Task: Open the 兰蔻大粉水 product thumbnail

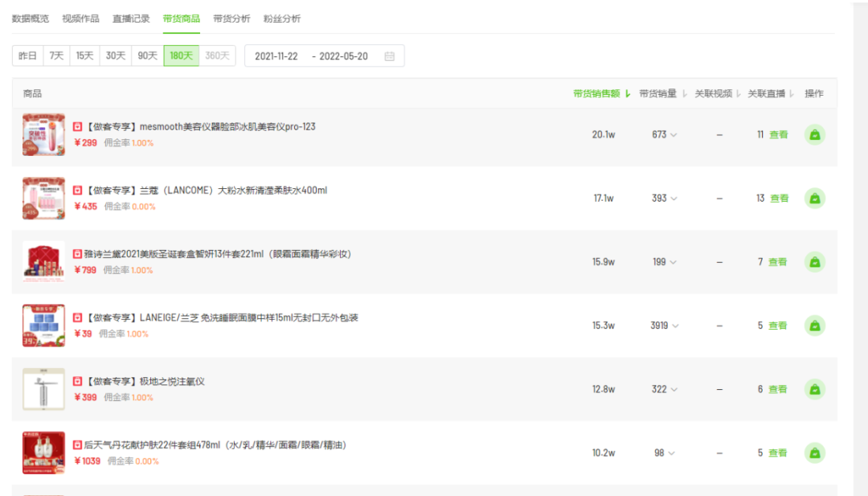Action: (x=43, y=199)
